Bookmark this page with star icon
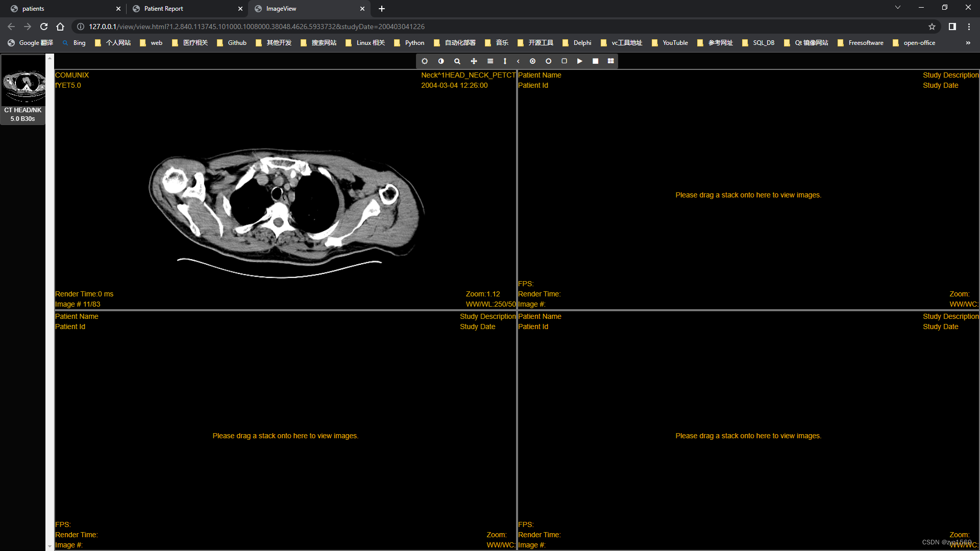 [x=932, y=27]
